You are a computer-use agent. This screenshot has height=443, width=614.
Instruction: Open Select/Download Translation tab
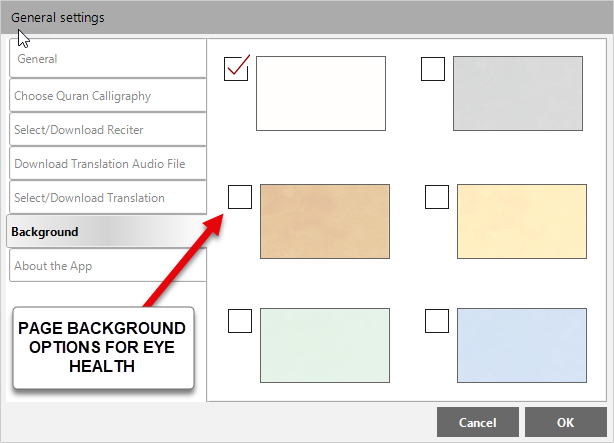(x=108, y=198)
